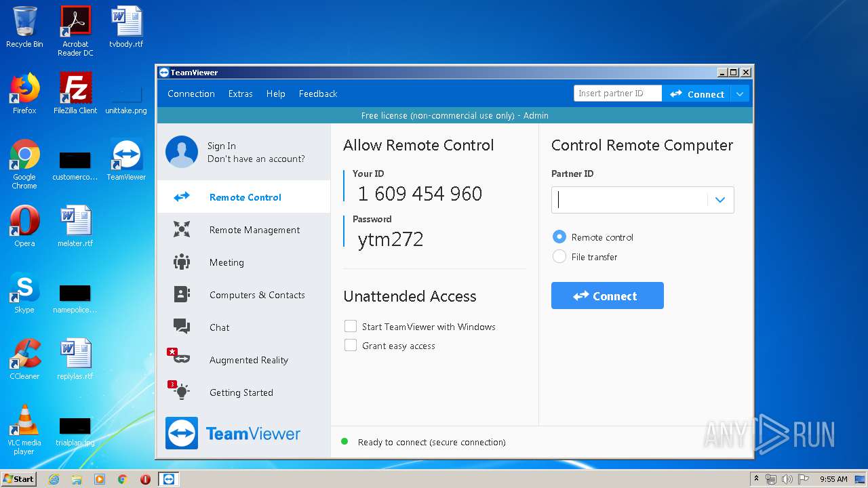Click the Show desktop button
The height and width of the screenshot is (488, 868).
click(x=860, y=479)
